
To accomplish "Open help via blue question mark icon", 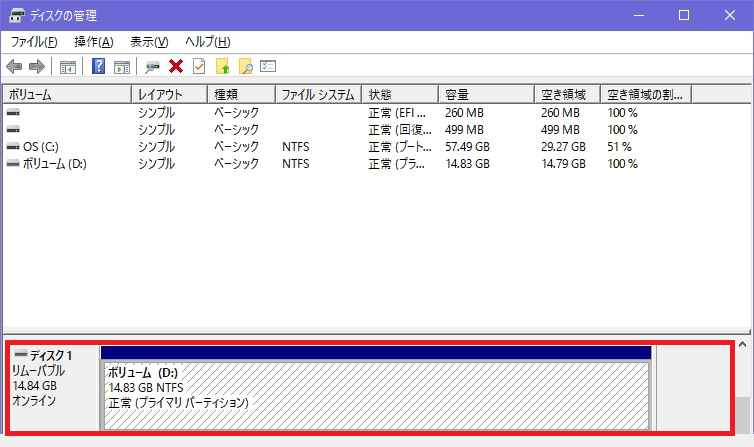I will coord(99,67).
